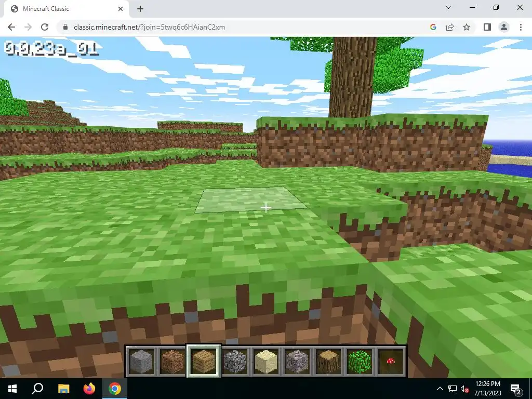The image size is (532, 399).
Task: Open the notification center
Action: click(516, 389)
